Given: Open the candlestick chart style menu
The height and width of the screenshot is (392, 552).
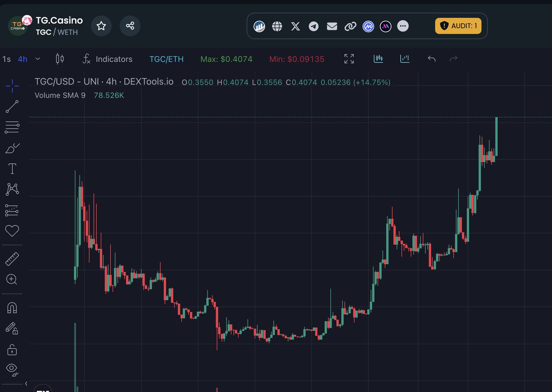Looking at the screenshot, I should tap(60, 59).
